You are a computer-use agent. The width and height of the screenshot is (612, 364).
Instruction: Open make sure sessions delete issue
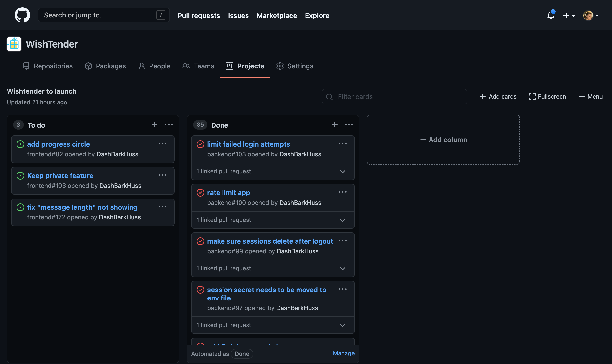tap(270, 241)
